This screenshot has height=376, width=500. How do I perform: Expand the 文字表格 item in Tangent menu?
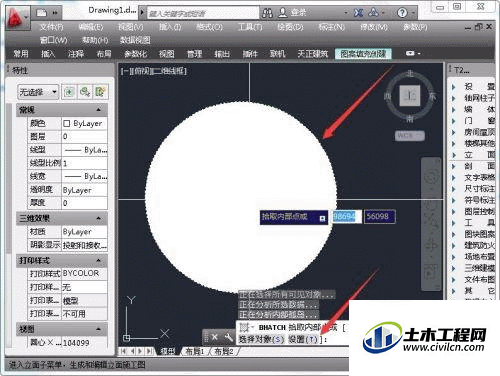[x=453, y=177]
